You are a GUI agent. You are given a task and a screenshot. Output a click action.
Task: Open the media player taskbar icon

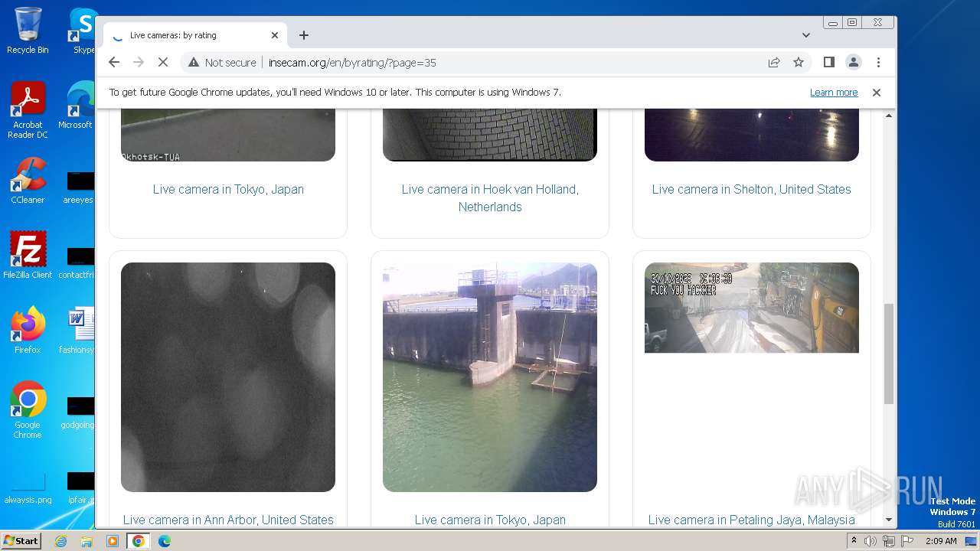[x=112, y=541]
